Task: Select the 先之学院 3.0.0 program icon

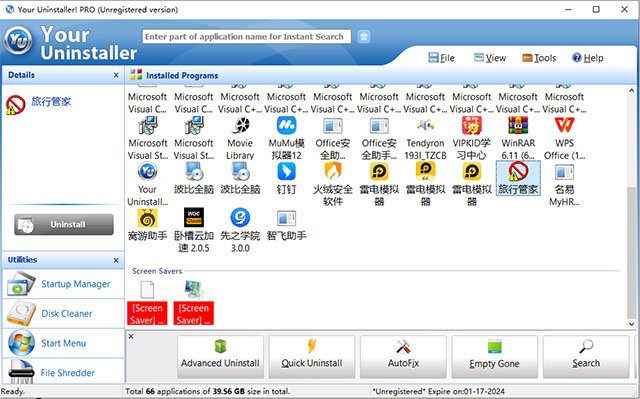Action: pyautogui.click(x=240, y=218)
